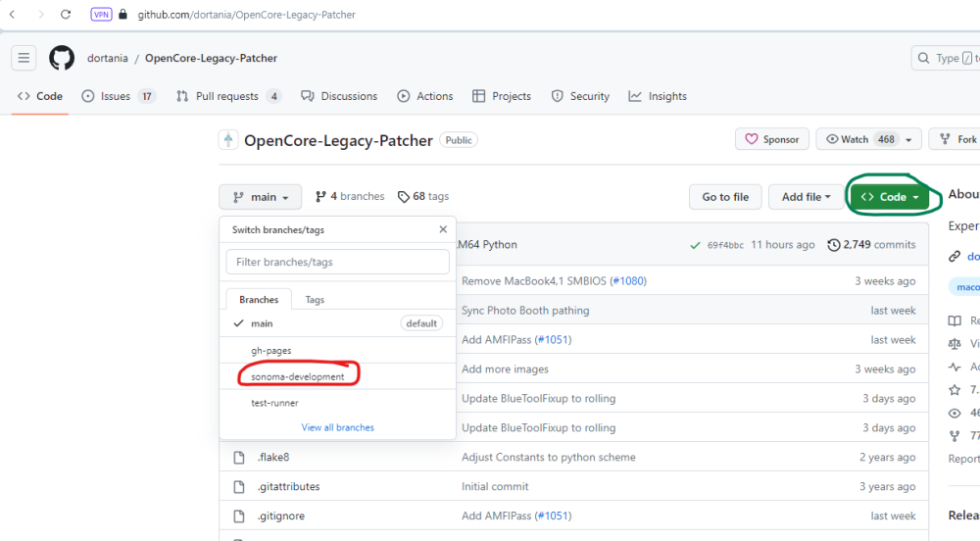
Task: Click the repository avatar icon beside the title
Action: pos(228,140)
